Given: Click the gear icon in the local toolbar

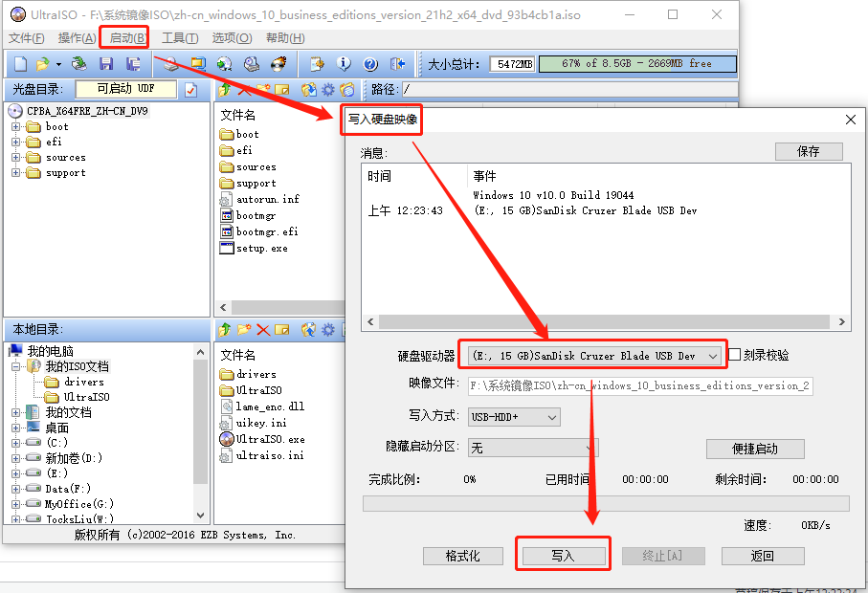Looking at the screenshot, I should pos(328,330).
